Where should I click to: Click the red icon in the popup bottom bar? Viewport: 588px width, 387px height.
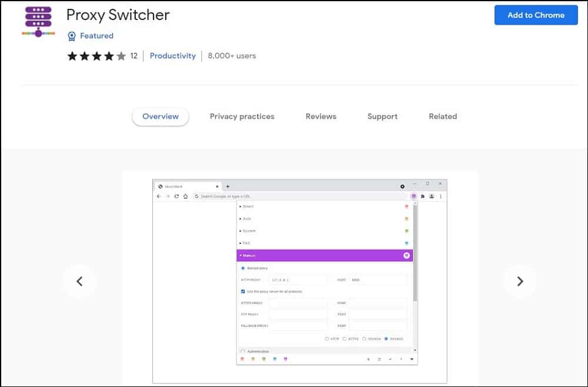coord(242,359)
